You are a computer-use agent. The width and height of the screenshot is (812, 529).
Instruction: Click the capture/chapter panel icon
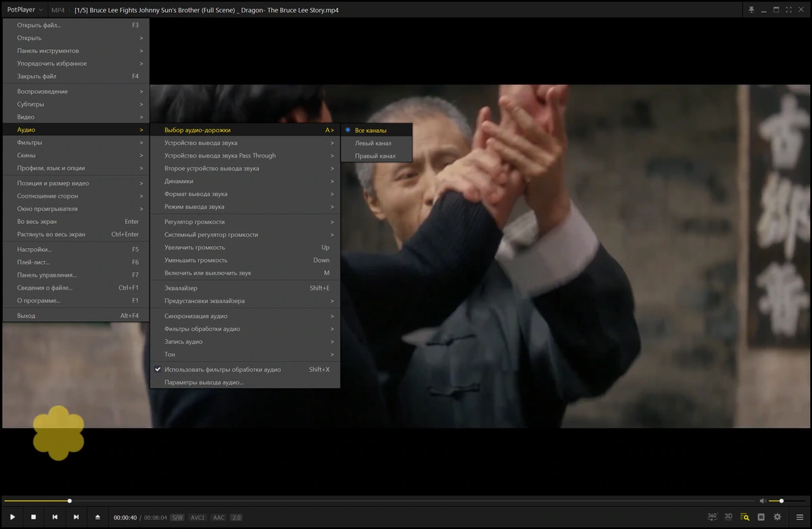click(x=761, y=517)
